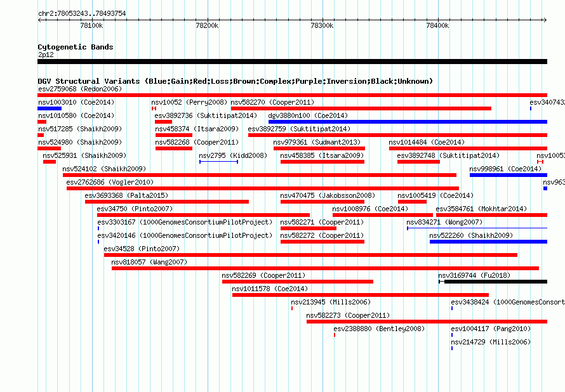The width and height of the screenshot is (565, 392).
Task: Select the nsv979361 (Sudmant2013) label
Action: click(x=317, y=142)
